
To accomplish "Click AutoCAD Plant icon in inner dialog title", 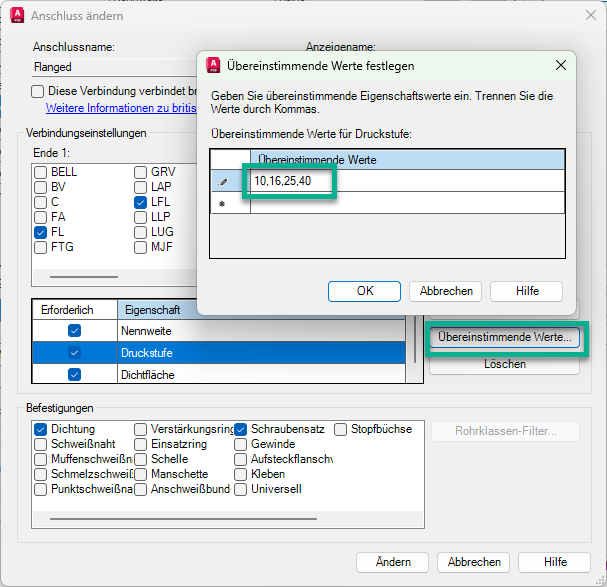I will pyautogui.click(x=213, y=66).
